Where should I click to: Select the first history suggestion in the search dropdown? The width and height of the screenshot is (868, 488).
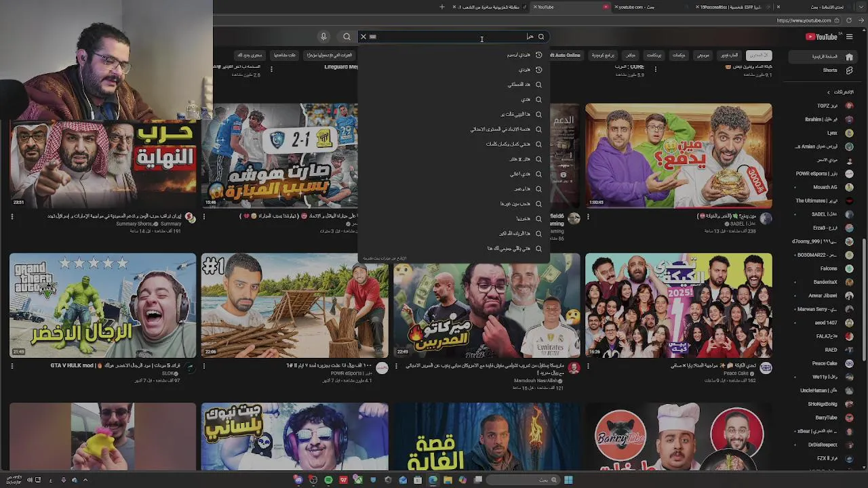453,55
